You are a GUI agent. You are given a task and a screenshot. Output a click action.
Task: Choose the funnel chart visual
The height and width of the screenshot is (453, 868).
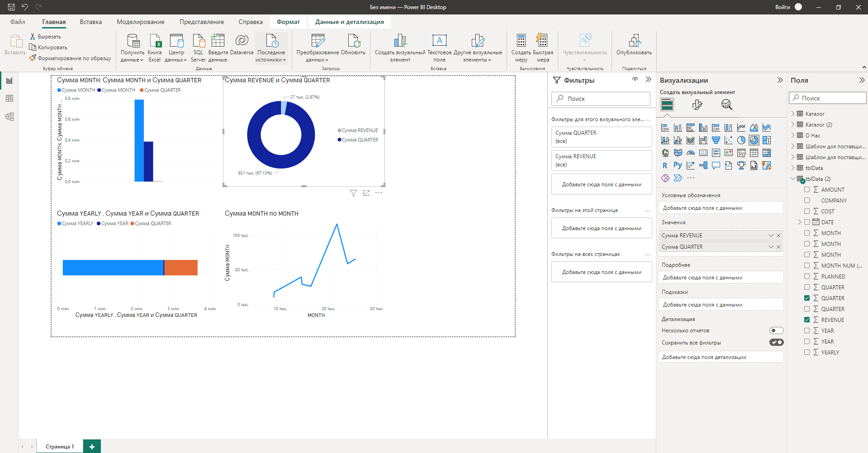click(x=716, y=140)
